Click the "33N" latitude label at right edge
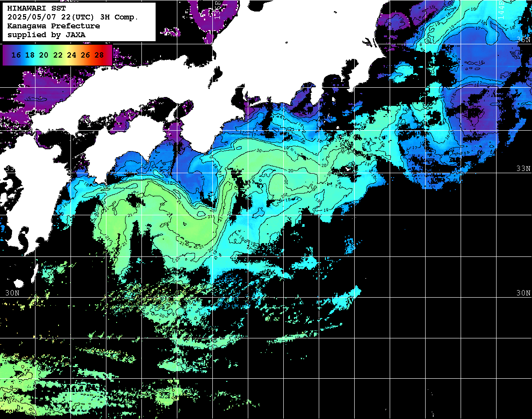 524,169
